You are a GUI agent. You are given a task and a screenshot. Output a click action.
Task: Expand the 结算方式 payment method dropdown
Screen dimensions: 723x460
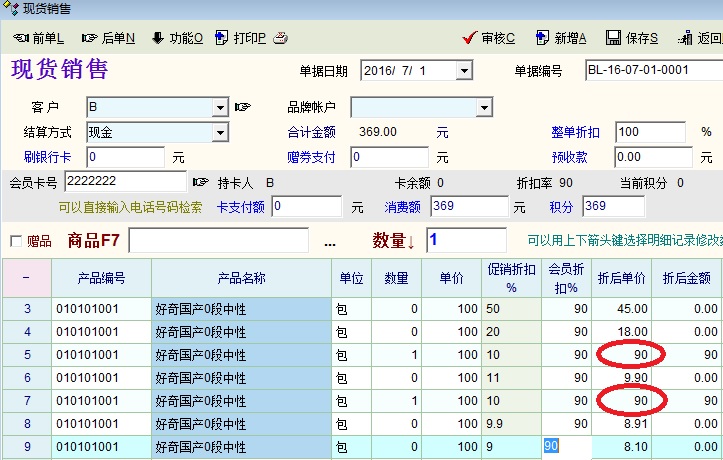tap(220, 132)
